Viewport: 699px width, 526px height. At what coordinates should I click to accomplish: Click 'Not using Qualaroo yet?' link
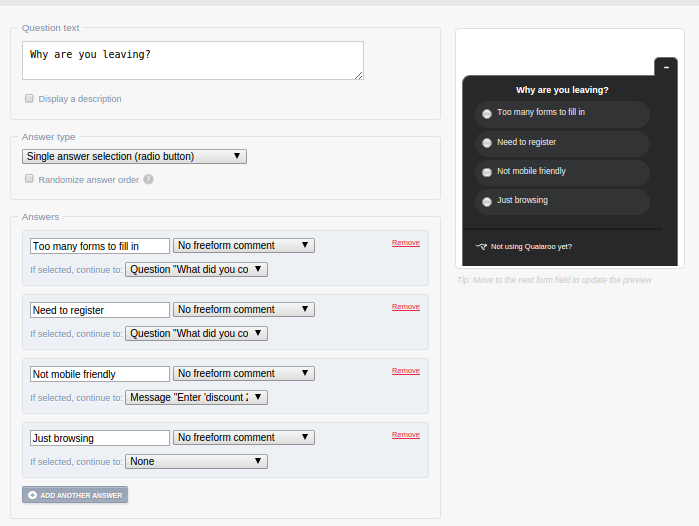[531, 247]
